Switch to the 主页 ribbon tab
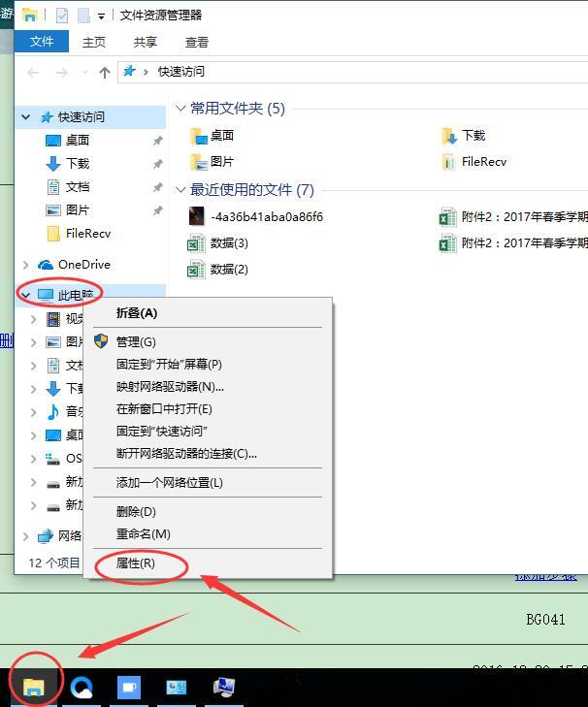This screenshot has height=707, width=588. (x=94, y=42)
